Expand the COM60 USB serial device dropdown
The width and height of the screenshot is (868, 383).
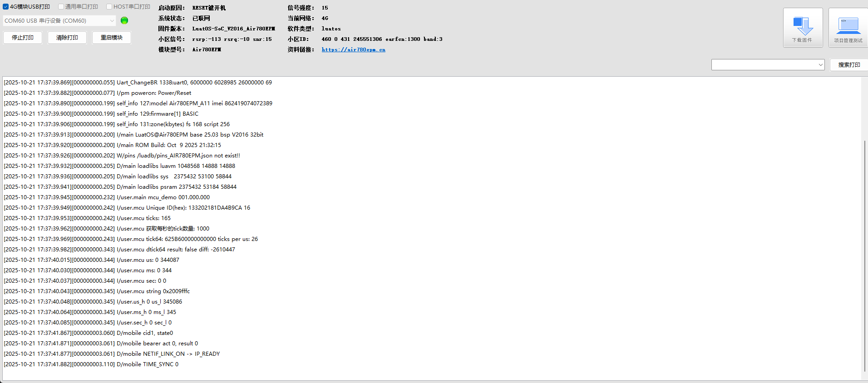[112, 21]
